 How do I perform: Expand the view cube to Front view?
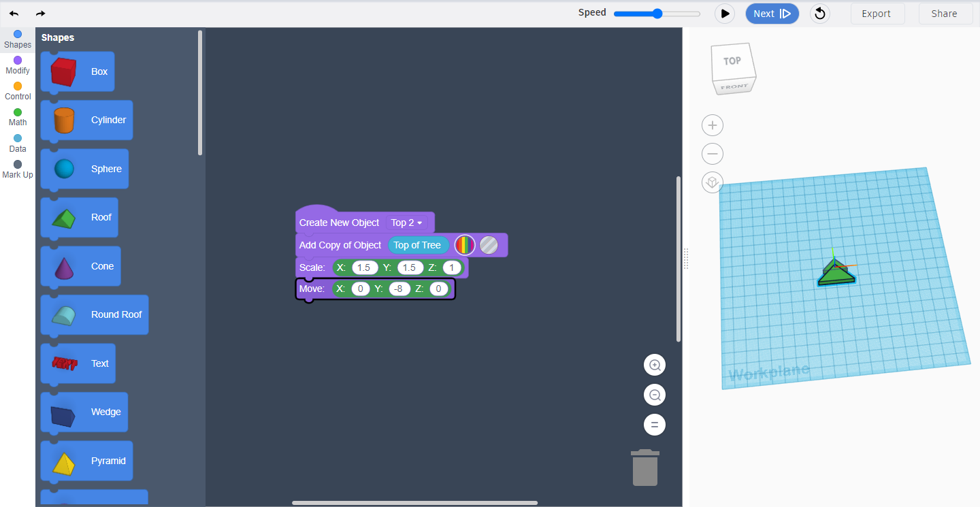pos(734,86)
